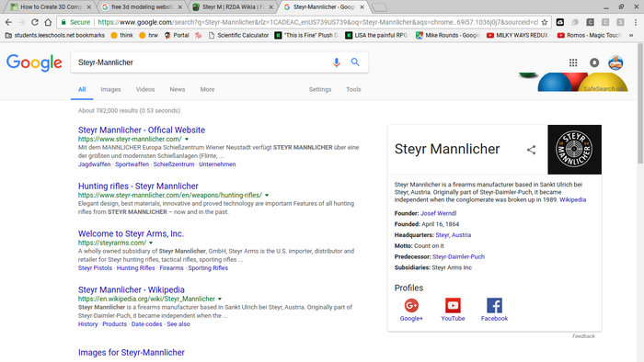644x362 pixels.
Task: Open the Sporting Rifles sitelink
Action: pyautogui.click(x=208, y=268)
